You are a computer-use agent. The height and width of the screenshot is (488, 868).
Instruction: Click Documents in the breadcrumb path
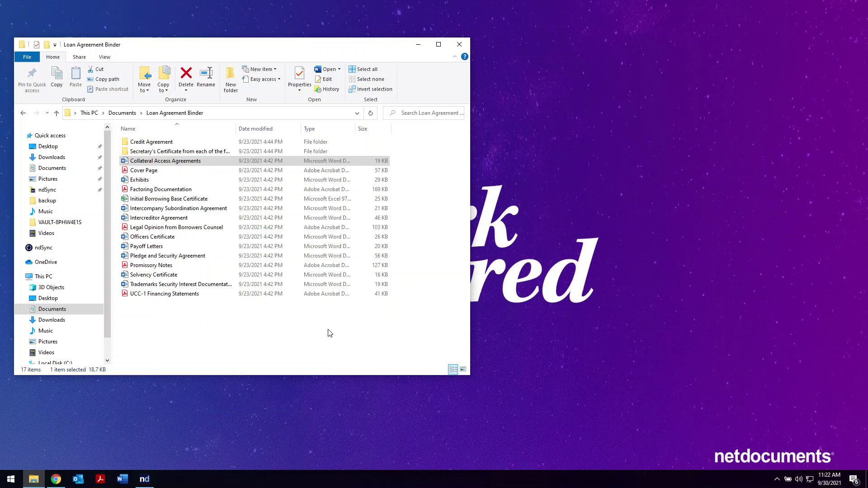tap(122, 113)
